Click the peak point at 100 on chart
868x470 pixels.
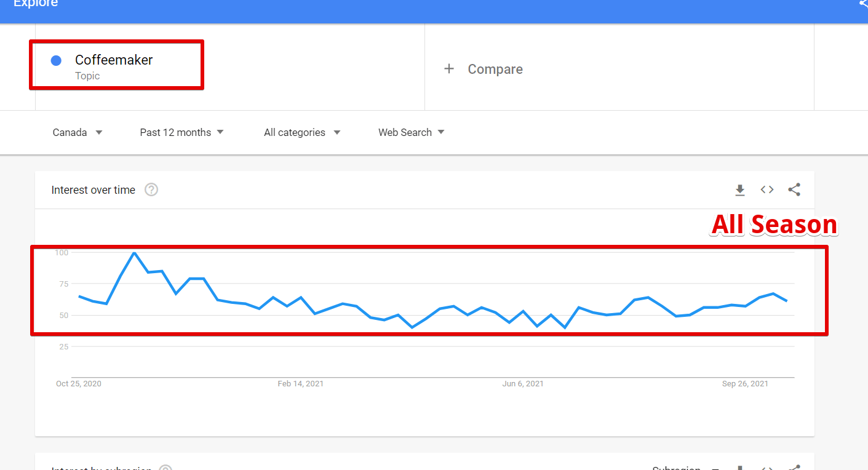134,252
